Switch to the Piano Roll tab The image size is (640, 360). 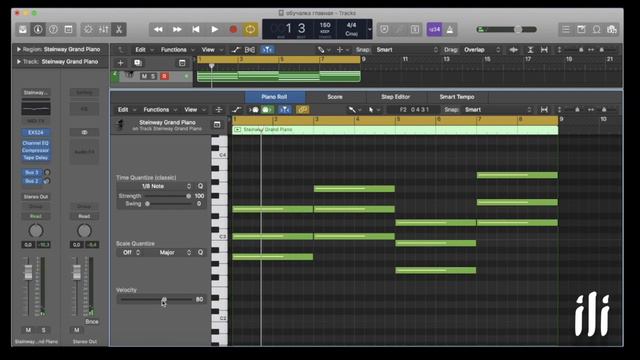(274, 97)
